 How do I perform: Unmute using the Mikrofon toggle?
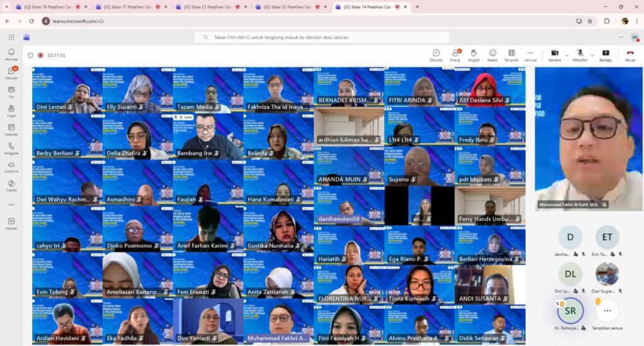point(580,54)
